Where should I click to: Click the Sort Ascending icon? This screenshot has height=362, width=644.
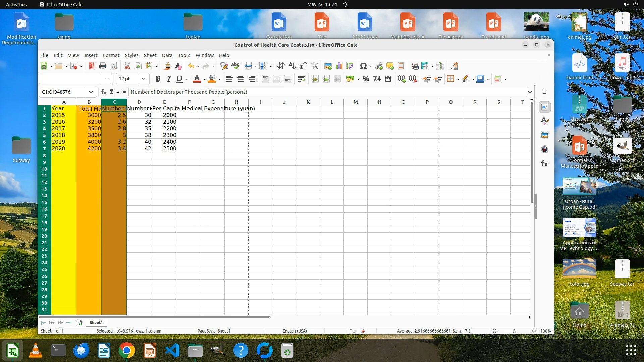pos(292,66)
